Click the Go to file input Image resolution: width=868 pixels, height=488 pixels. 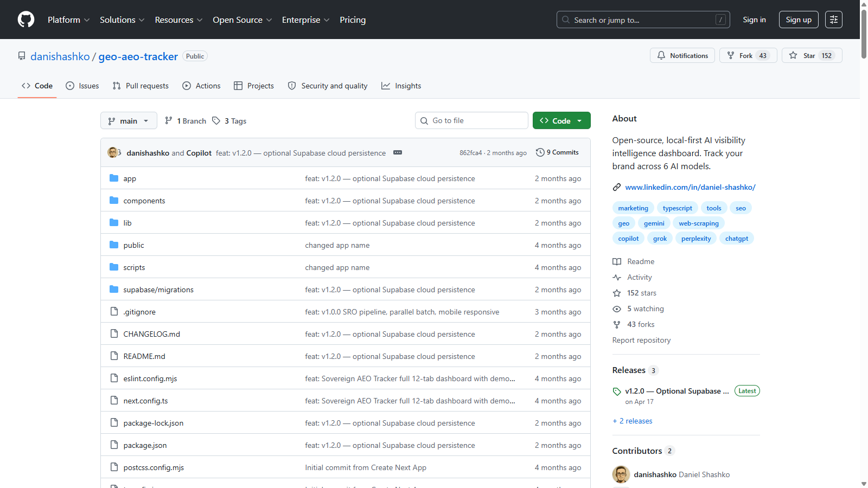[471, 120]
